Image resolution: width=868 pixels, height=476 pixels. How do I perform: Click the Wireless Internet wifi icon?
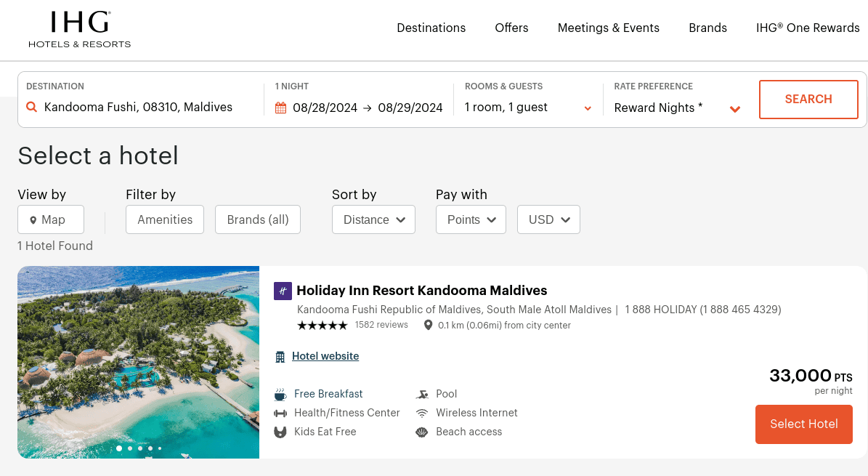point(422,414)
